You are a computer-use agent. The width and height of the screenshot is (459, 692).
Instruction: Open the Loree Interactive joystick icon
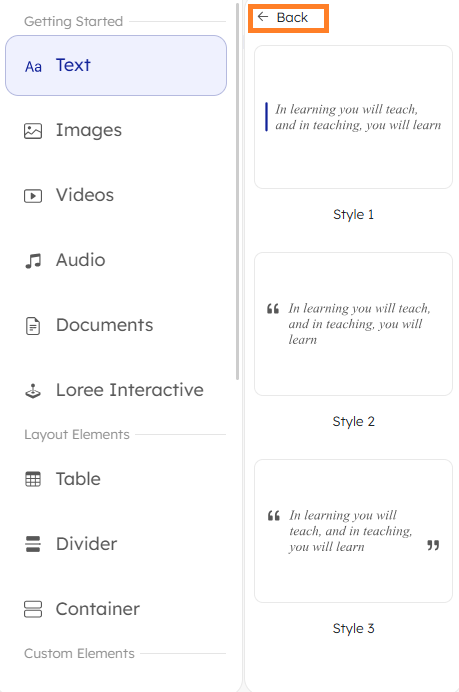[33, 391]
